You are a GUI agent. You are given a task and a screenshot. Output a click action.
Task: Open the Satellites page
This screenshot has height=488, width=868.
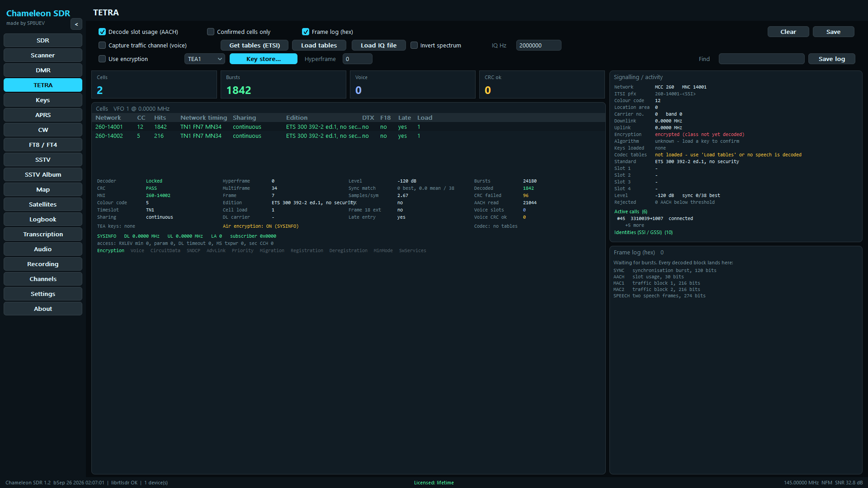point(43,204)
